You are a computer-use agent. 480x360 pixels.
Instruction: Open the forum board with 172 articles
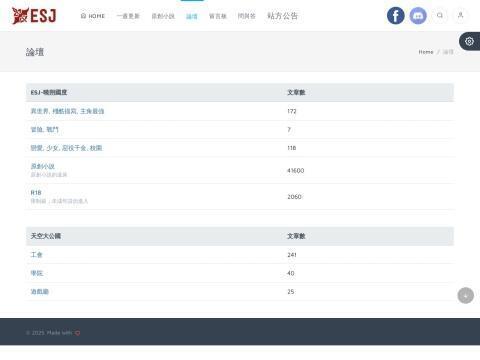point(67,111)
